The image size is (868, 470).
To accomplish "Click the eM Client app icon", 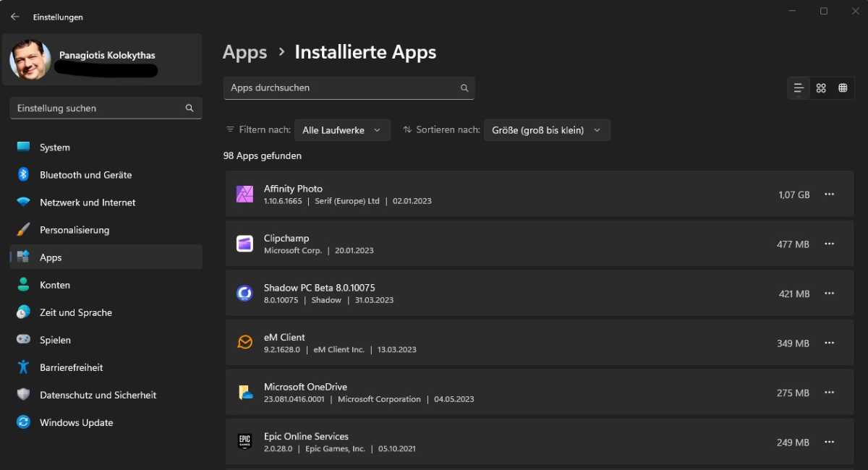I will click(244, 342).
